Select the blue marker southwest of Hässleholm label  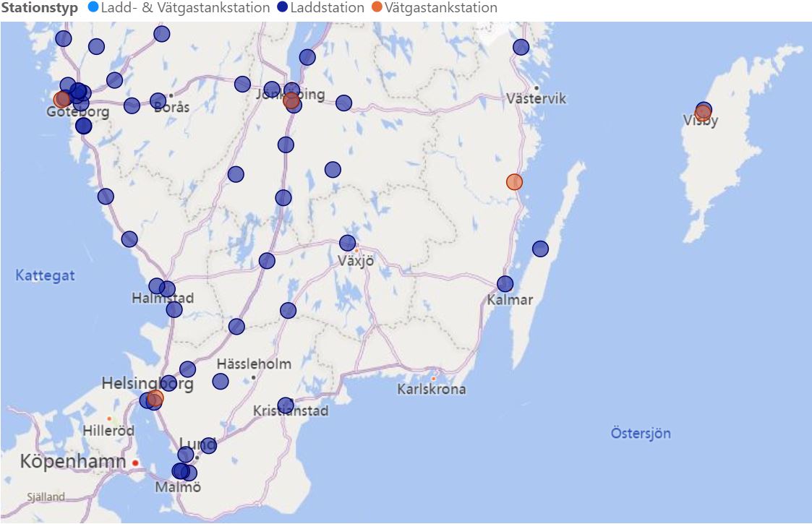(221, 382)
